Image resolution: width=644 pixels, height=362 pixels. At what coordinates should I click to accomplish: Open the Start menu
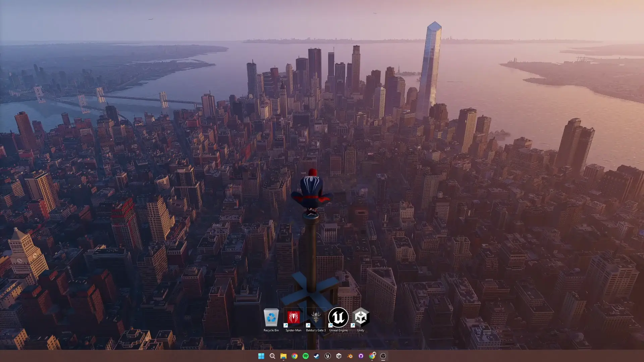(x=261, y=356)
